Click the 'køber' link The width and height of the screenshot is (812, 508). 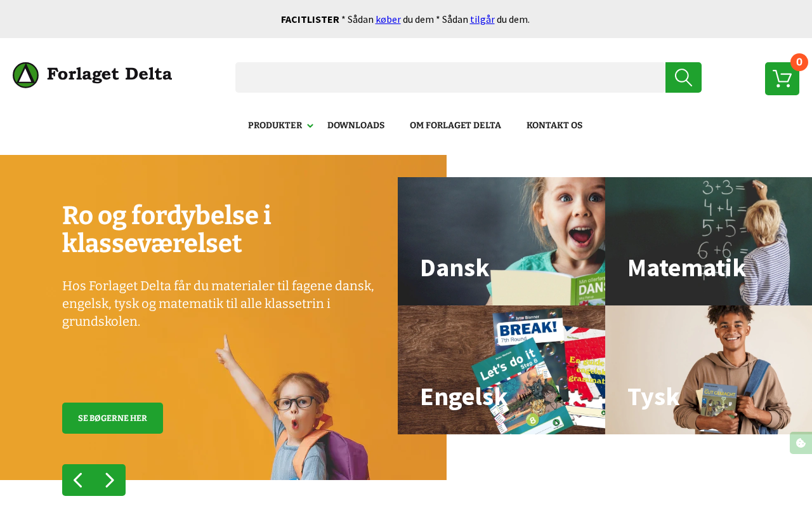point(388,19)
